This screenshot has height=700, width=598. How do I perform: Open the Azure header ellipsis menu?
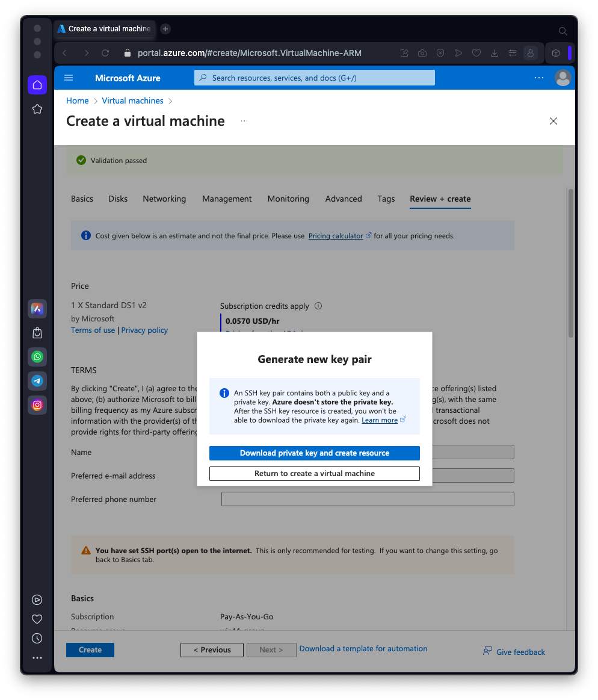click(x=539, y=78)
